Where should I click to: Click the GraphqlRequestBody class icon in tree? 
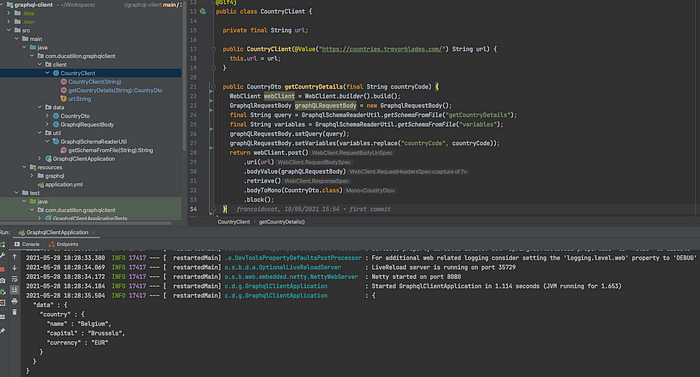[x=56, y=125]
